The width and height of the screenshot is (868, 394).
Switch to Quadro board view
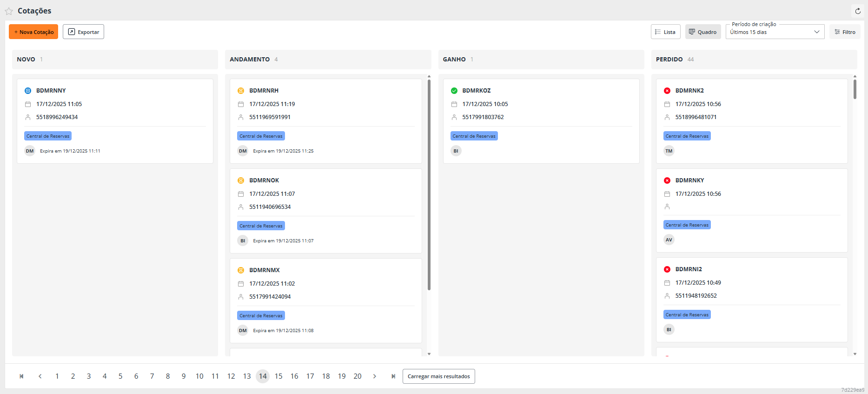coord(702,32)
